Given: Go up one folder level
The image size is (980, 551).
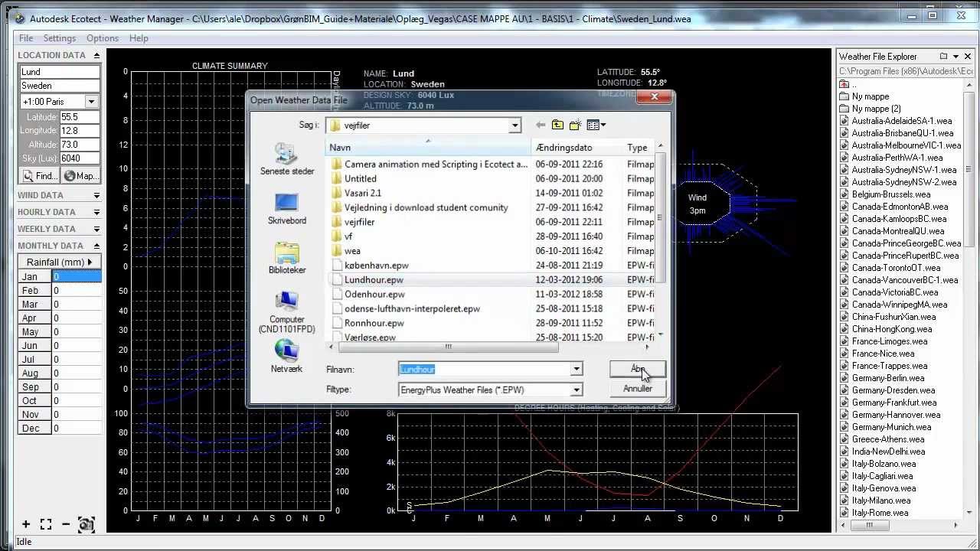Looking at the screenshot, I should pyautogui.click(x=557, y=125).
